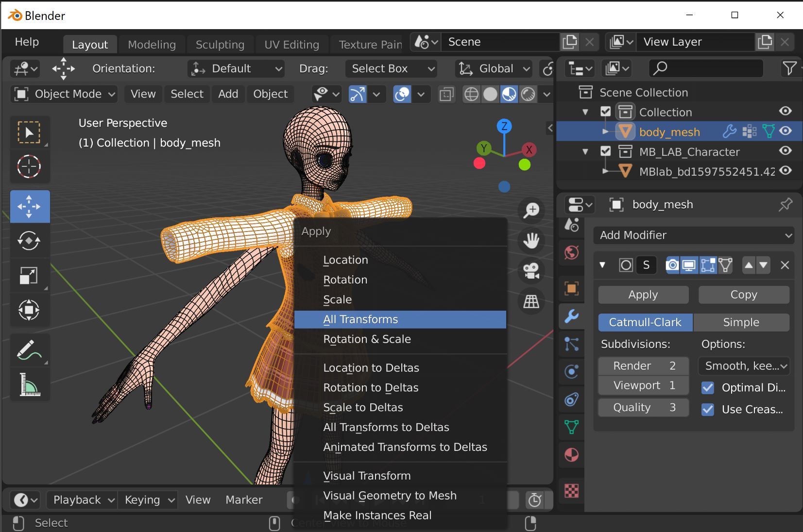Activate the Rotate tool
Image resolution: width=803 pixels, height=532 pixels.
pos(29,241)
